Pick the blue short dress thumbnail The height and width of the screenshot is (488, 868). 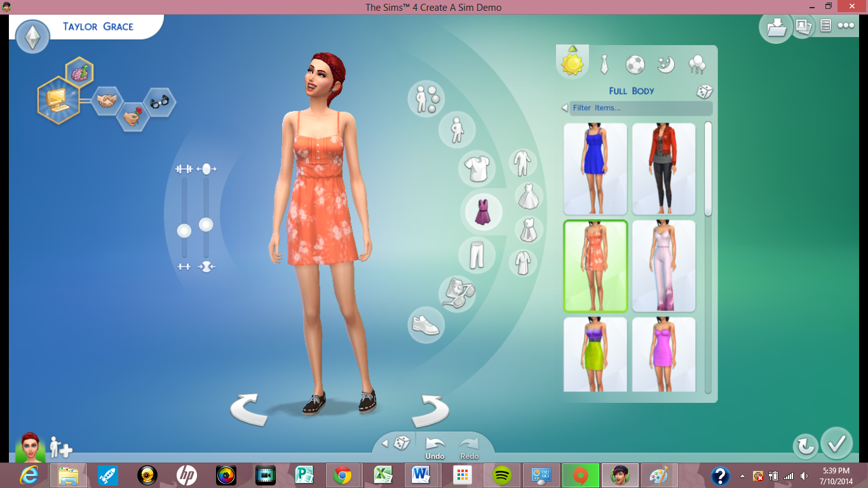click(595, 169)
